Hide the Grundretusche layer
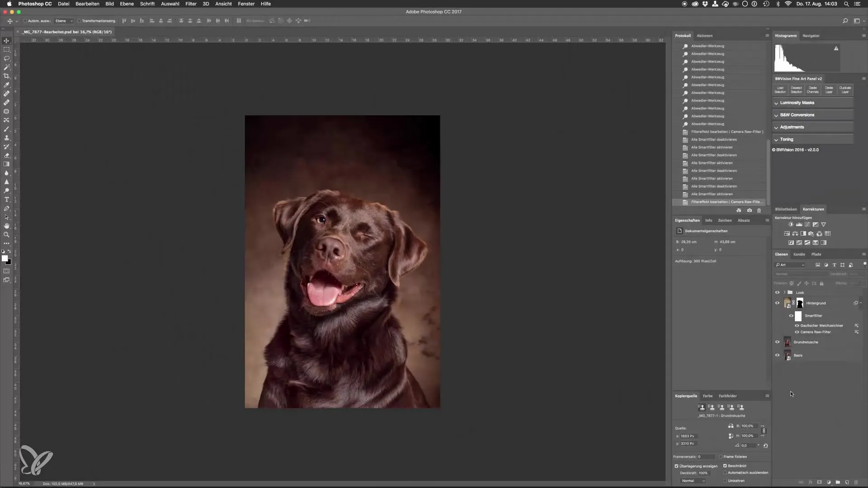The height and width of the screenshot is (488, 868). [777, 342]
